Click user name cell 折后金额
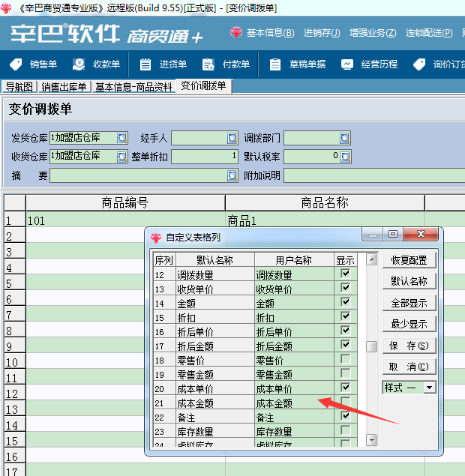 [x=294, y=346]
